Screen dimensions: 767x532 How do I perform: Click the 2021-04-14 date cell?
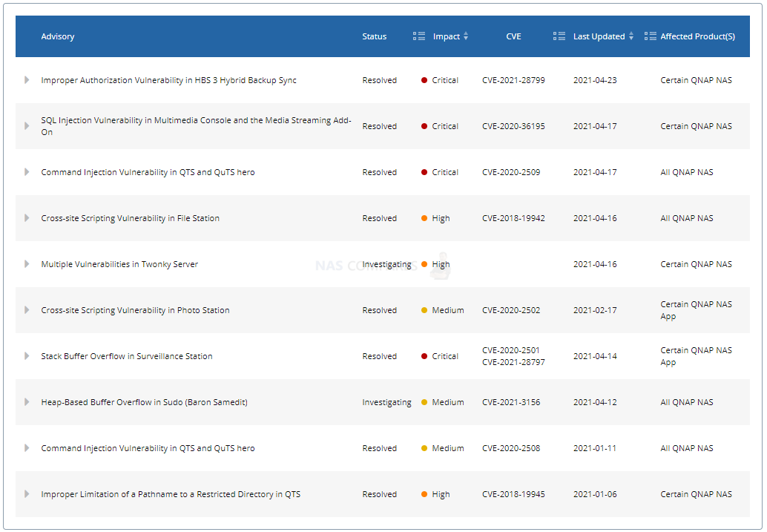pos(595,356)
